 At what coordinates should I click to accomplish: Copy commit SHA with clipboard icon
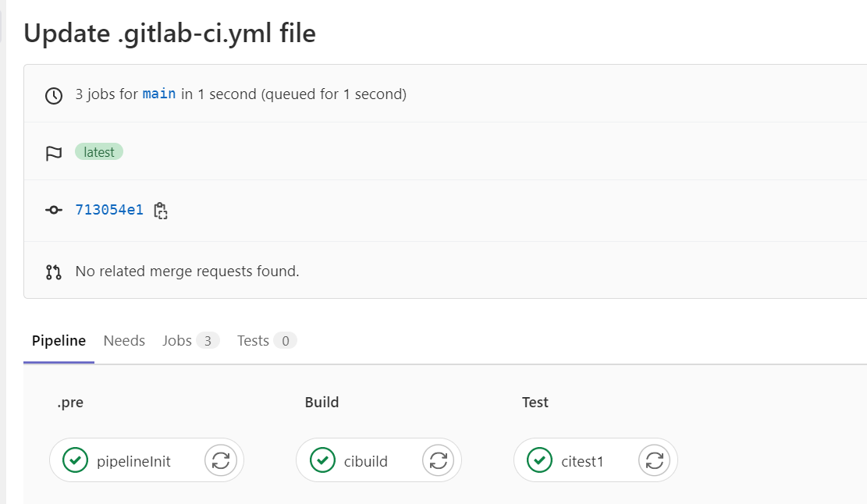(160, 211)
